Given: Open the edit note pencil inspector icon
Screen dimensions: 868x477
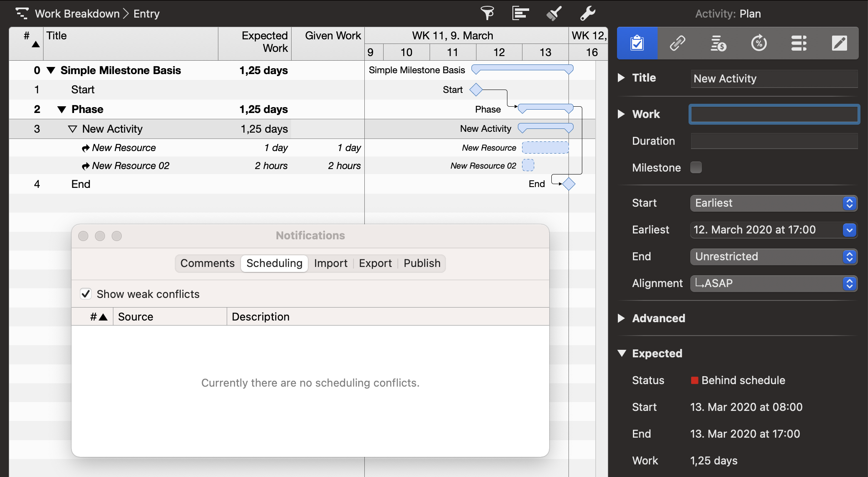Looking at the screenshot, I should (839, 43).
